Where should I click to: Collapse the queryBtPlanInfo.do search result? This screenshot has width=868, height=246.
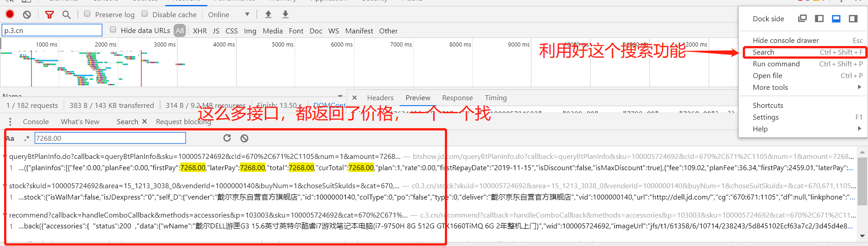tap(5, 157)
